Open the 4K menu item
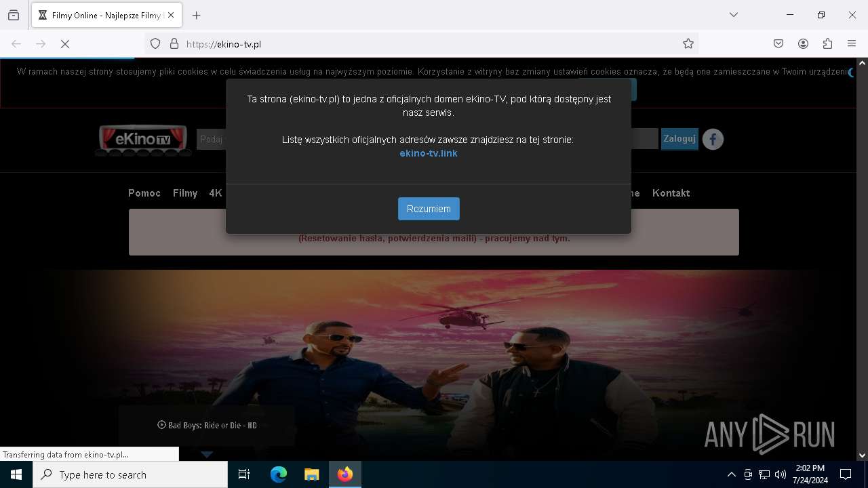Image resolution: width=868 pixels, height=488 pixels. [x=216, y=193]
